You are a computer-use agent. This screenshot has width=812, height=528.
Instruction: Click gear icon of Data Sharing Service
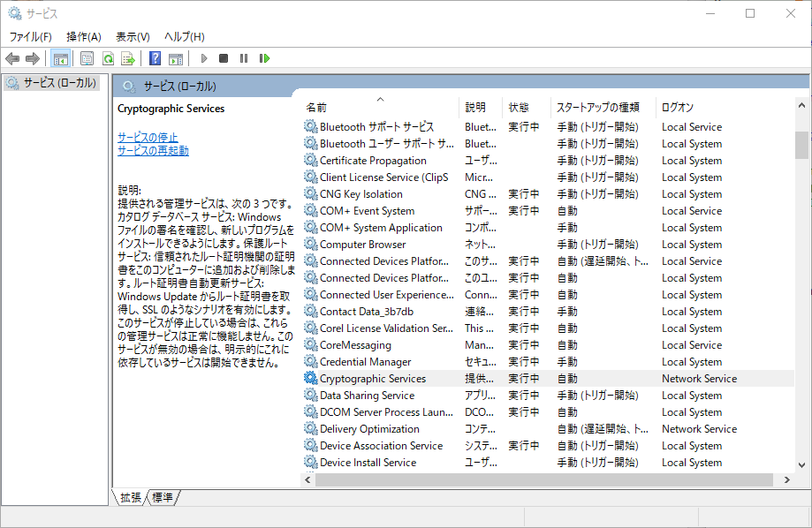311,395
